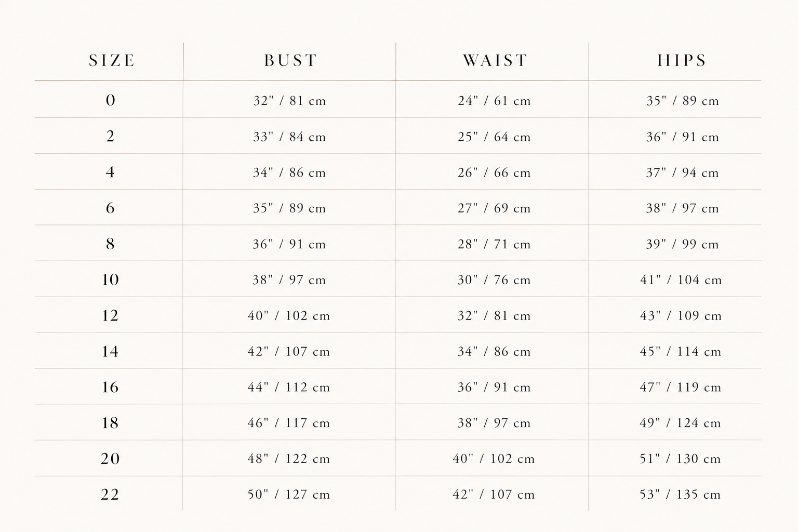Image resolution: width=798 pixels, height=532 pixels.
Task: Click the size 16 row label
Action: click(110, 387)
